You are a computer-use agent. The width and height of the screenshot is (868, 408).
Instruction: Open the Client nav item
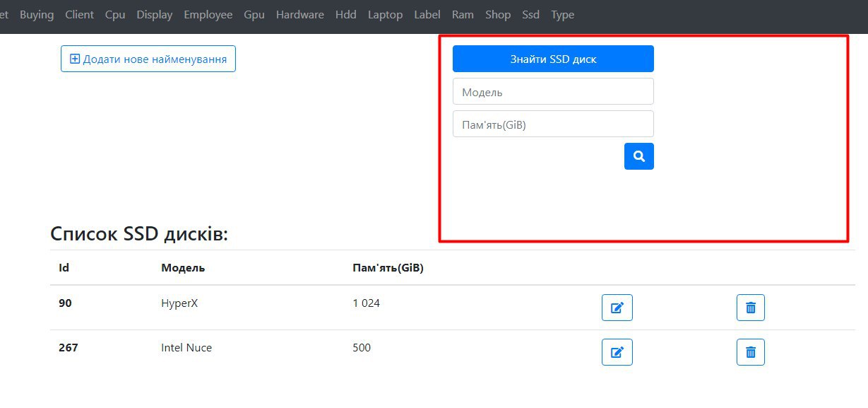click(x=79, y=15)
